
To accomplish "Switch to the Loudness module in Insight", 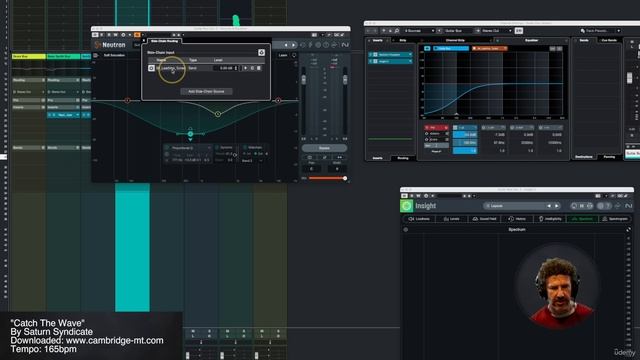I will [419, 219].
